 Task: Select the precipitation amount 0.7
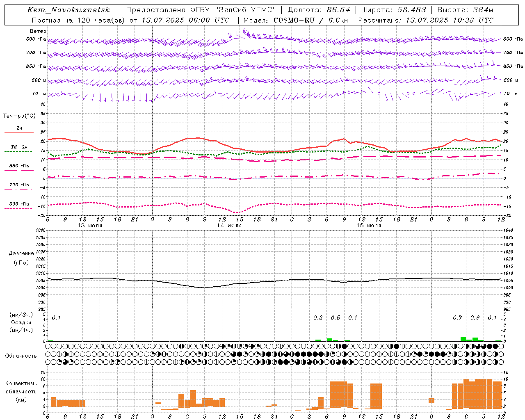point(457,318)
